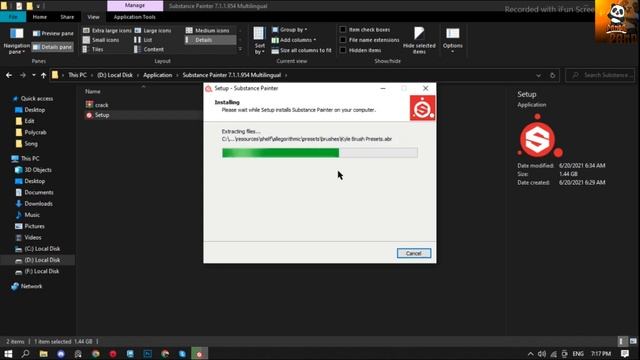
Task: Open the Group by dropdown
Action: pyautogui.click(x=290, y=30)
